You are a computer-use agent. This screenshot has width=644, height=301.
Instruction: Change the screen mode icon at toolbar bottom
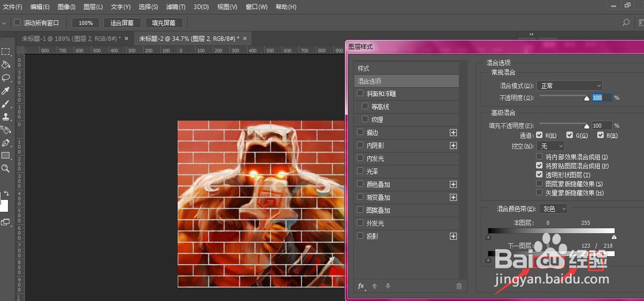point(5,222)
